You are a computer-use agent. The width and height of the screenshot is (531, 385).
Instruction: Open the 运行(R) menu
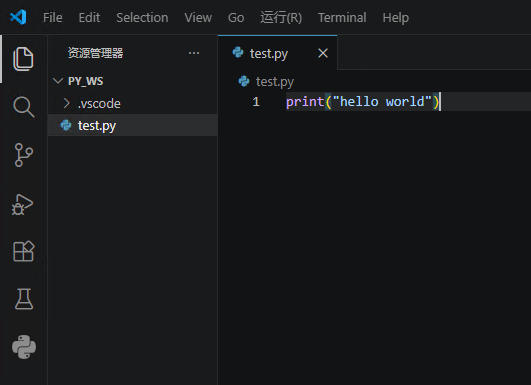tap(281, 18)
